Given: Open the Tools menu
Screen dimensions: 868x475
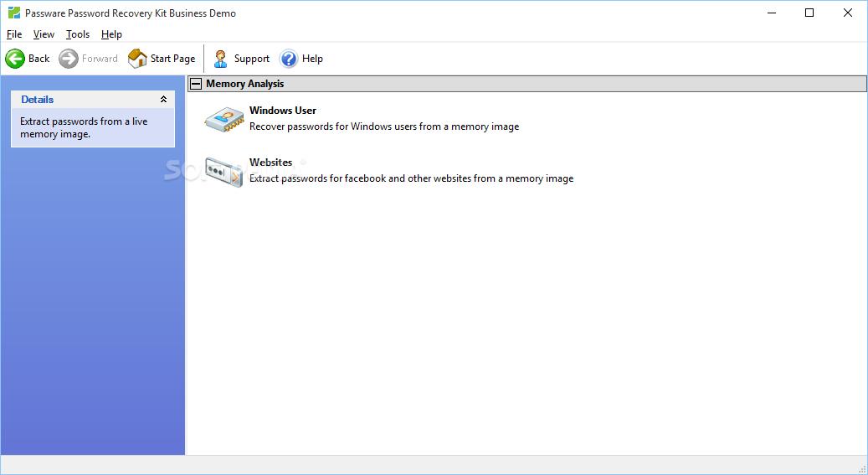Looking at the screenshot, I should click(x=78, y=34).
